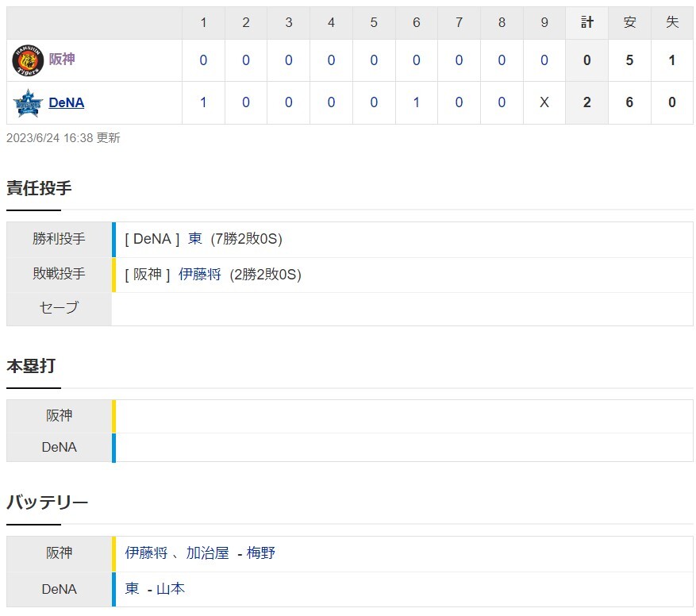Open the 阪神 team link in scoreboard
The width and height of the screenshot is (696, 616).
(62, 59)
